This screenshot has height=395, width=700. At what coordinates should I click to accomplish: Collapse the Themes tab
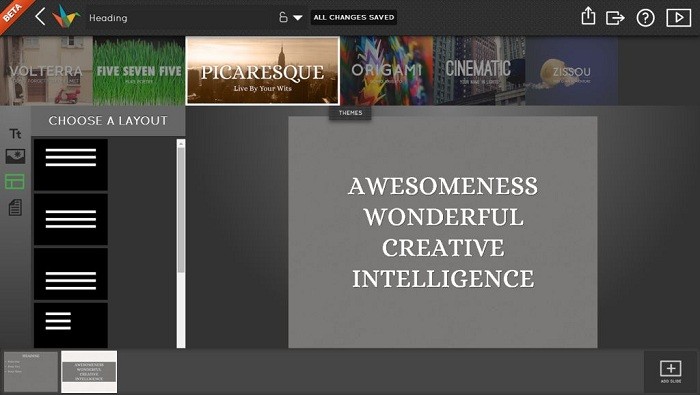(x=350, y=113)
